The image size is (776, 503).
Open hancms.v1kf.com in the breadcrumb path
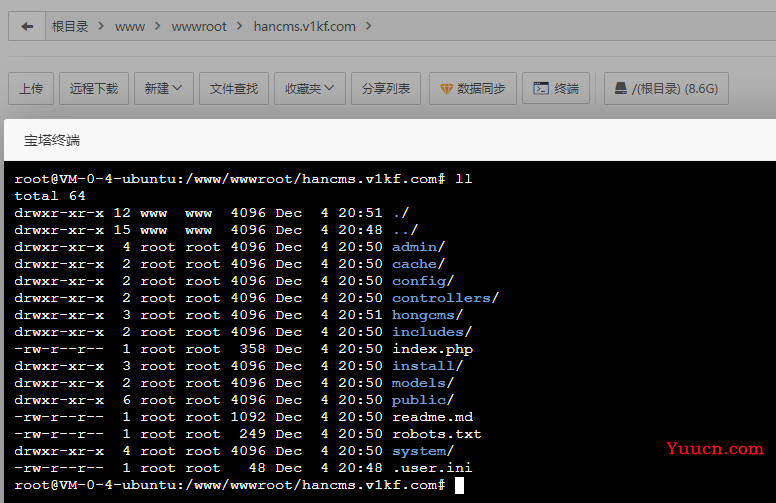(304, 26)
